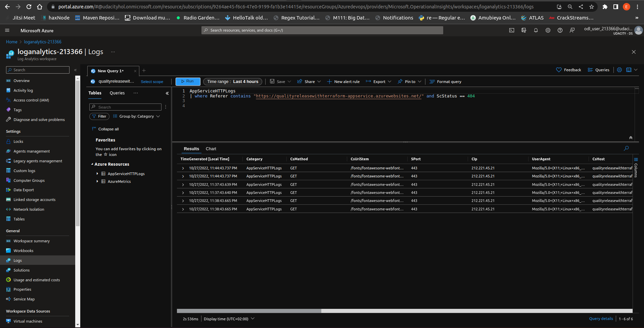Open Query details link
The width and height of the screenshot is (644, 328).
601,319
